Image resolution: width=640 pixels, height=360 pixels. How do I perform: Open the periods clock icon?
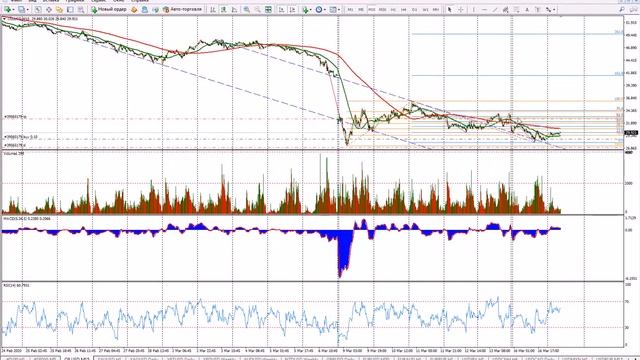[318, 9]
